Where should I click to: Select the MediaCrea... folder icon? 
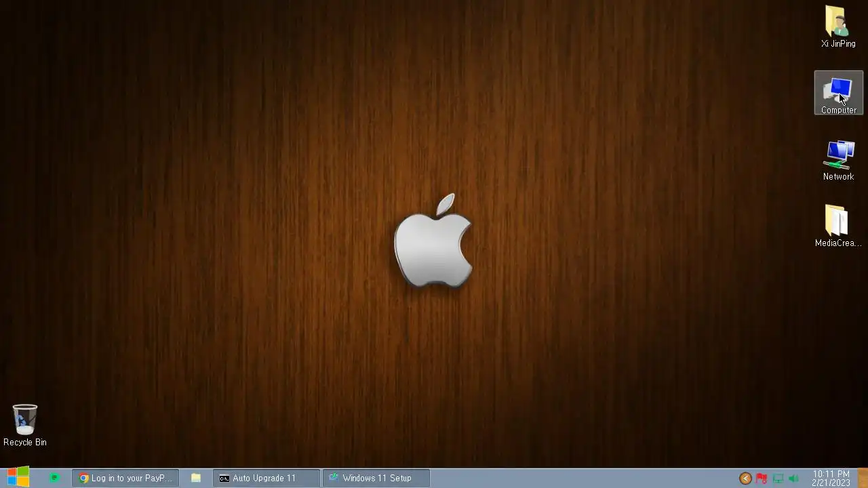(x=838, y=226)
